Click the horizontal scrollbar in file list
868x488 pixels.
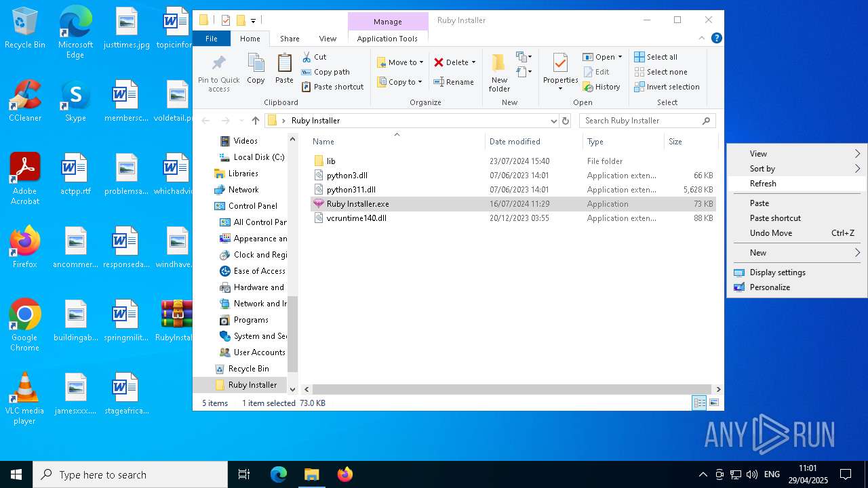[512, 390]
